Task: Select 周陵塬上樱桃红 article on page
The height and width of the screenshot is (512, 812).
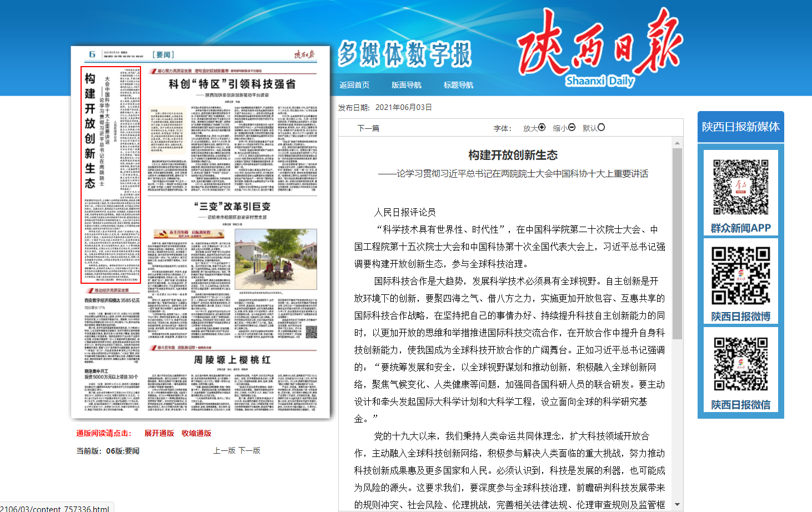Action: pyautogui.click(x=232, y=360)
